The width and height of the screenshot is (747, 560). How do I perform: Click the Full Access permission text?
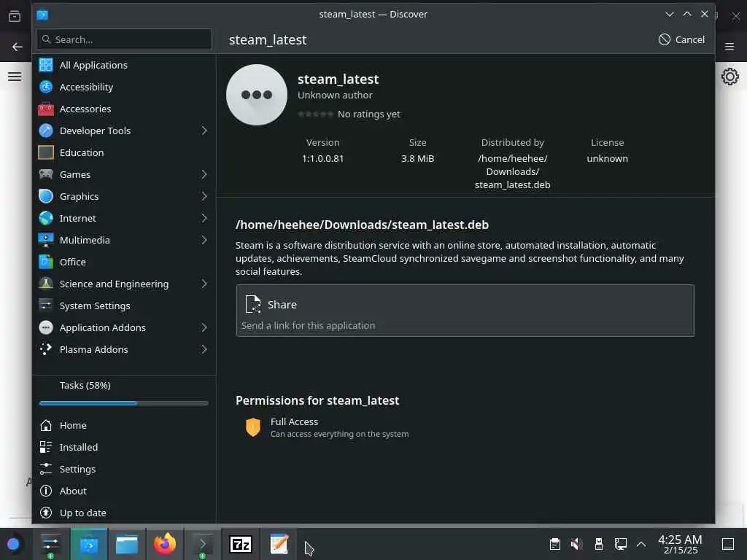pos(294,421)
